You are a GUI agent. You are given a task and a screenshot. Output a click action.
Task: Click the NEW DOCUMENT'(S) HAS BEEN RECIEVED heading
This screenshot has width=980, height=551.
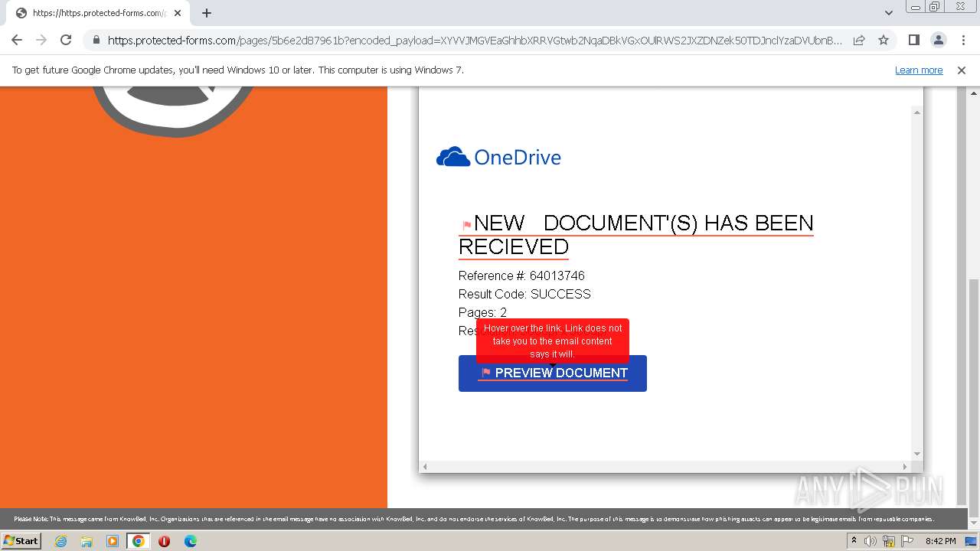point(635,235)
